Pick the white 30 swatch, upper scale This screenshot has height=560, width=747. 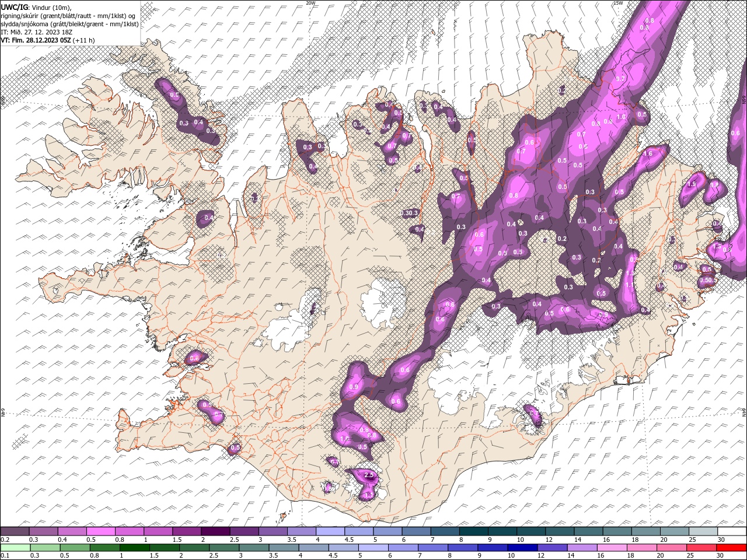pyautogui.click(x=731, y=531)
